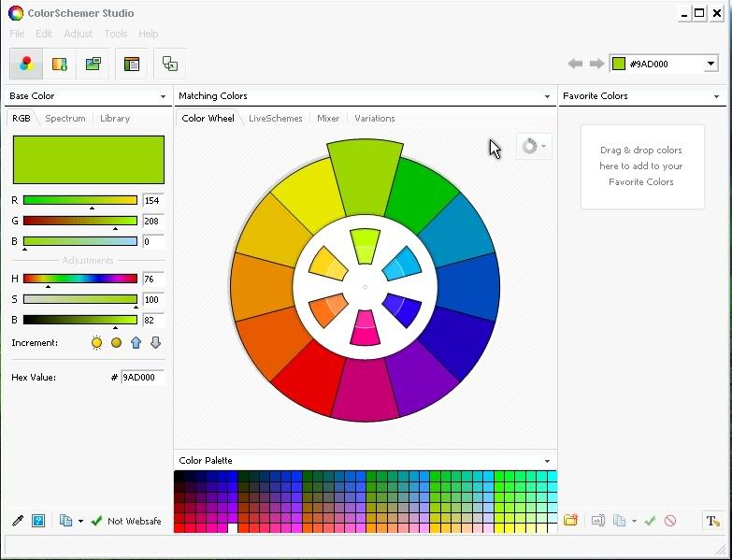This screenshot has height=560, width=732.
Task: Select the RGB tab
Action: click(x=22, y=118)
